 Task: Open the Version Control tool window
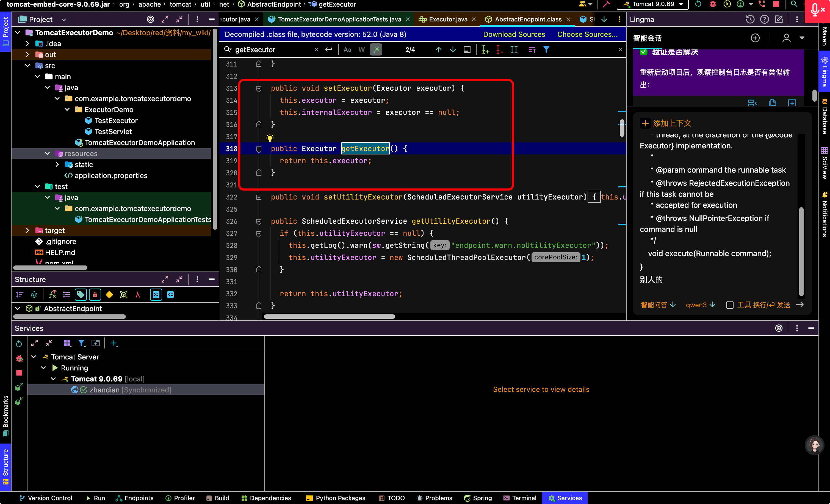click(x=46, y=499)
